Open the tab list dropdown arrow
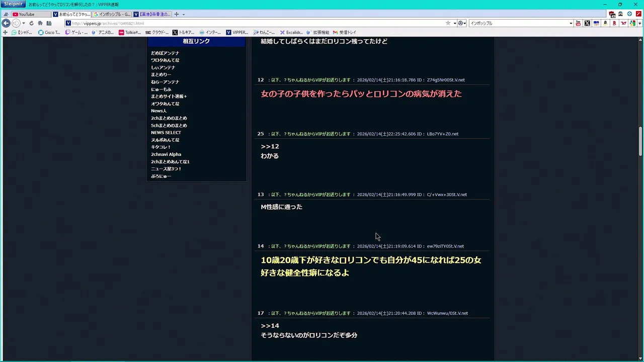The height and width of the screenshot is (362, 644). (183, 14)
